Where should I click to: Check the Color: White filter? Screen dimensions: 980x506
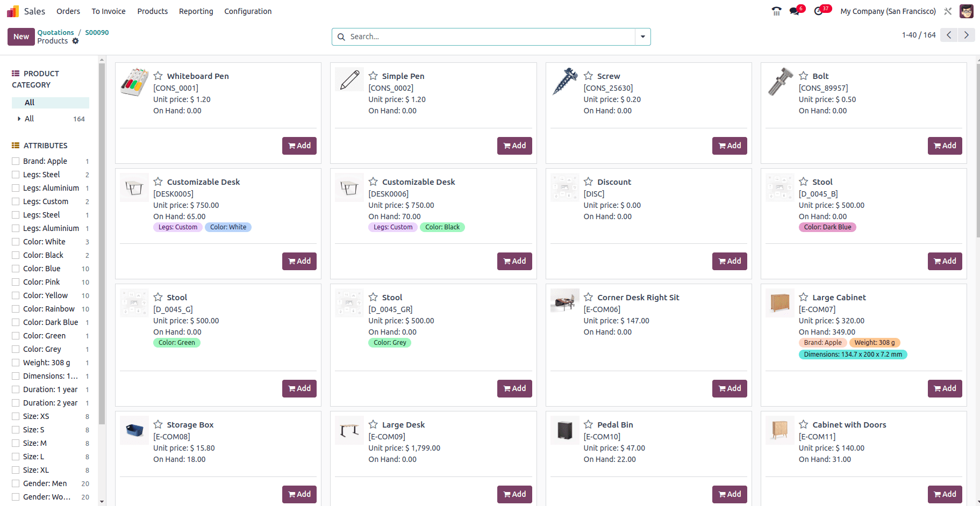click(16, 242)
